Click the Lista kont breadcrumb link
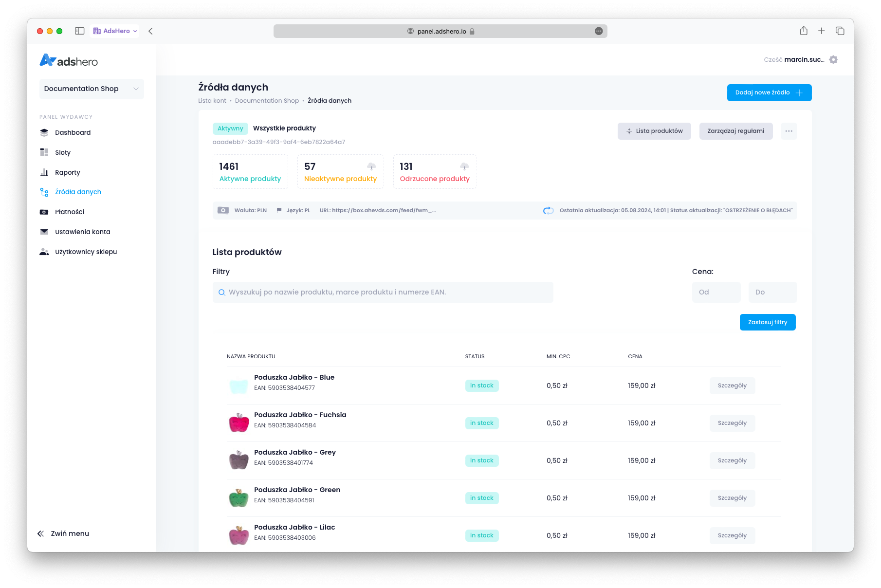This screenshot has width=881, height=588. coord(212,101)
